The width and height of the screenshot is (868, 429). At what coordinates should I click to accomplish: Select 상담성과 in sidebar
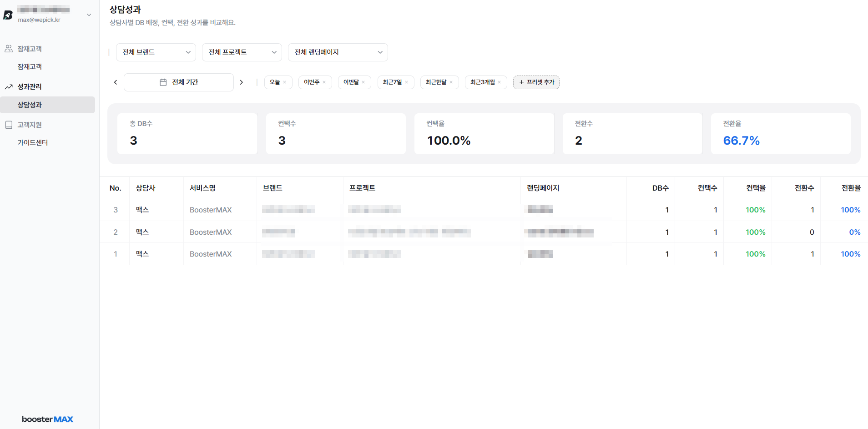47,105
